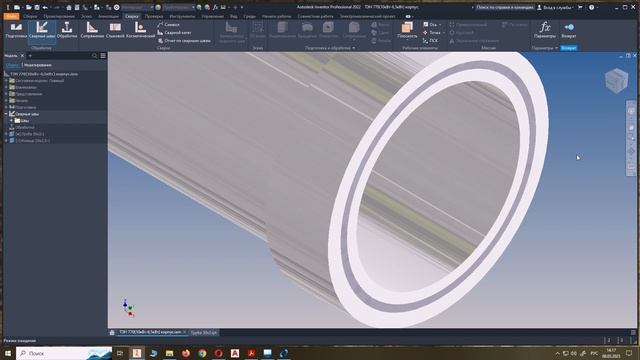
Task: Select the Обработка machining tool
Action: (x=67, y=31)
